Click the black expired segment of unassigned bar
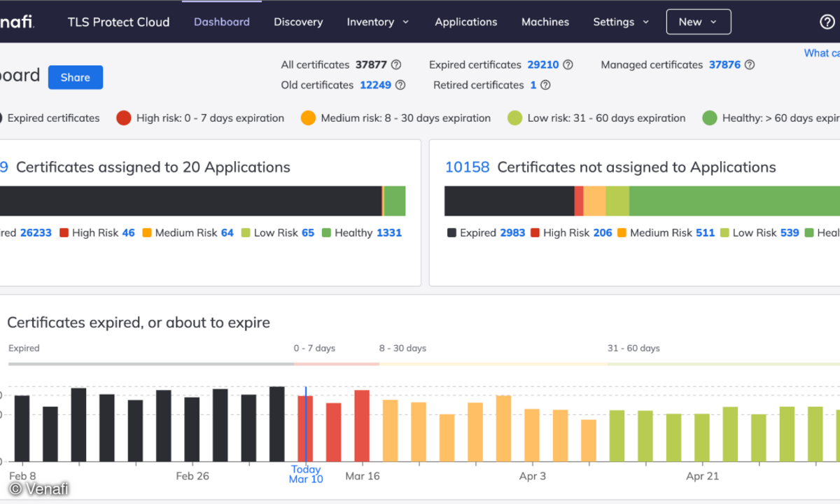 tap(510, 201)
